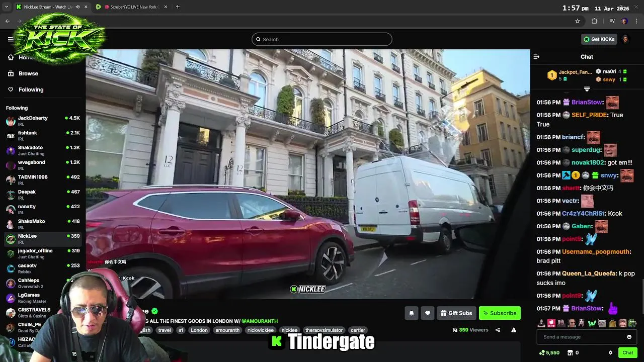Click the report warning triangle icon
644x362 pixels.
514,330
